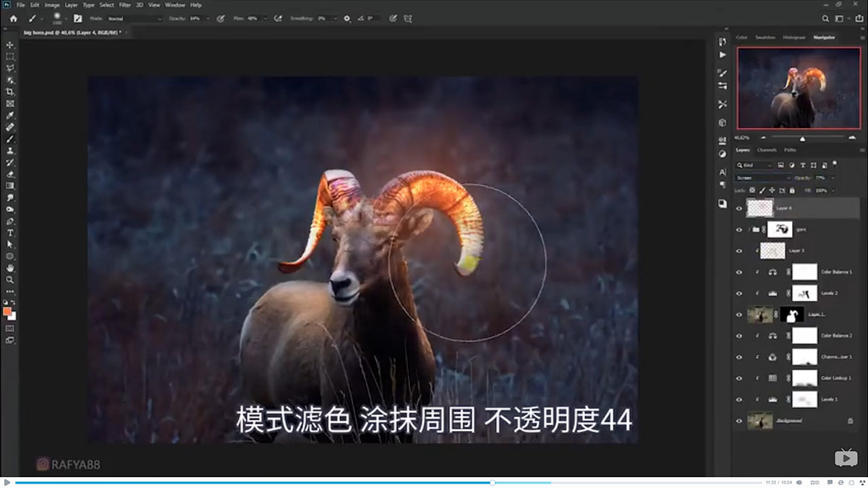Hide the Color Balance 1 layer
This screenshot has height=488, width=868.
(x=739, y=272)
